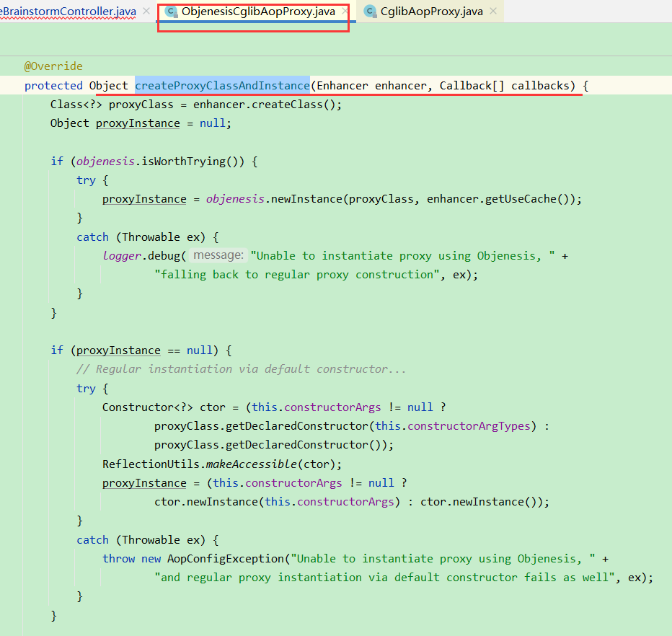Click AopConfigException in throw statement
Screen dimensions: 672x636
(x=226, y=559)
